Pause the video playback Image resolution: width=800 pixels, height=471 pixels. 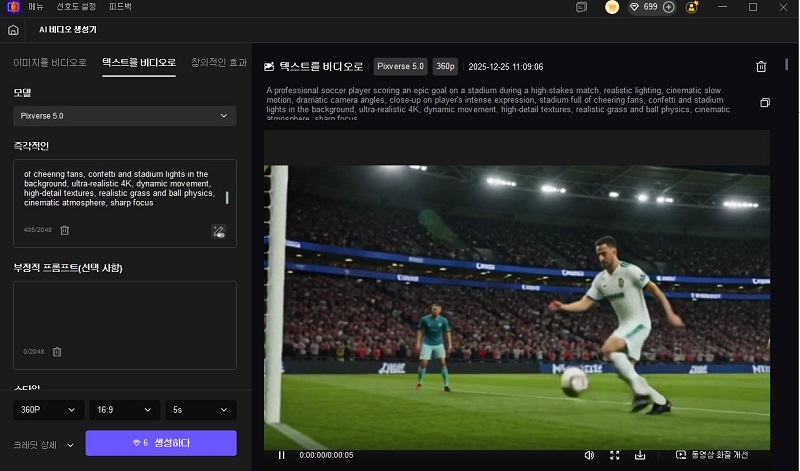(x=281, y=455)
